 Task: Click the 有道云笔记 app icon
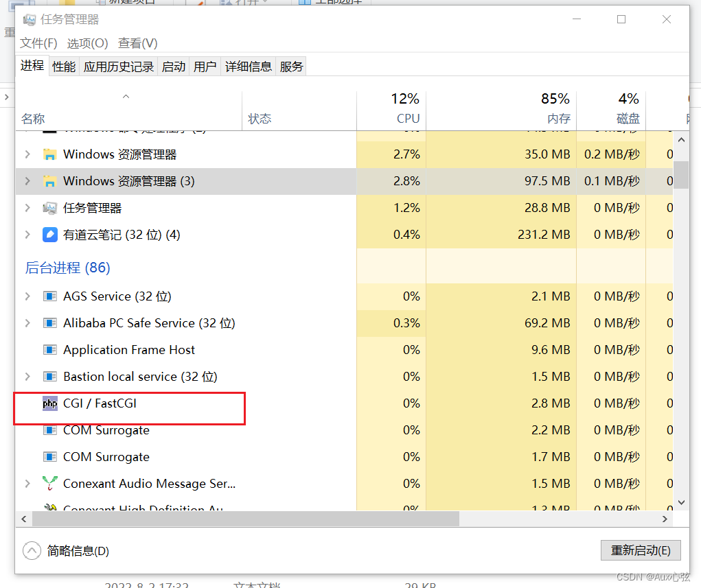(49, 235)
